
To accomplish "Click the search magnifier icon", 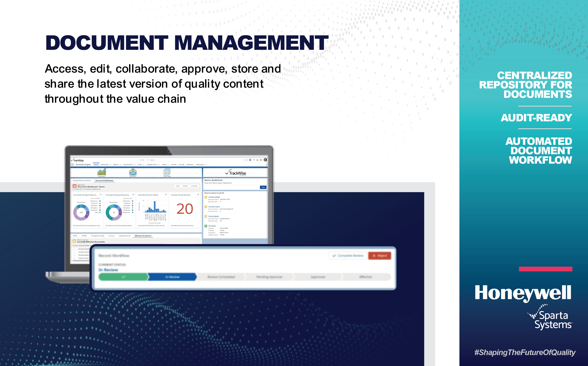I will tap(148, 160).
